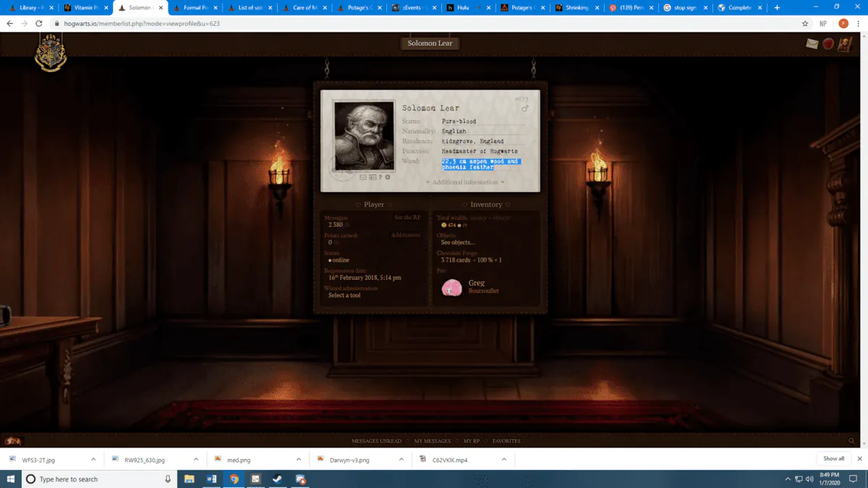Click the search magnifier in site footer bar
This screenshot has width=868, height=488.
coord(851,441)
